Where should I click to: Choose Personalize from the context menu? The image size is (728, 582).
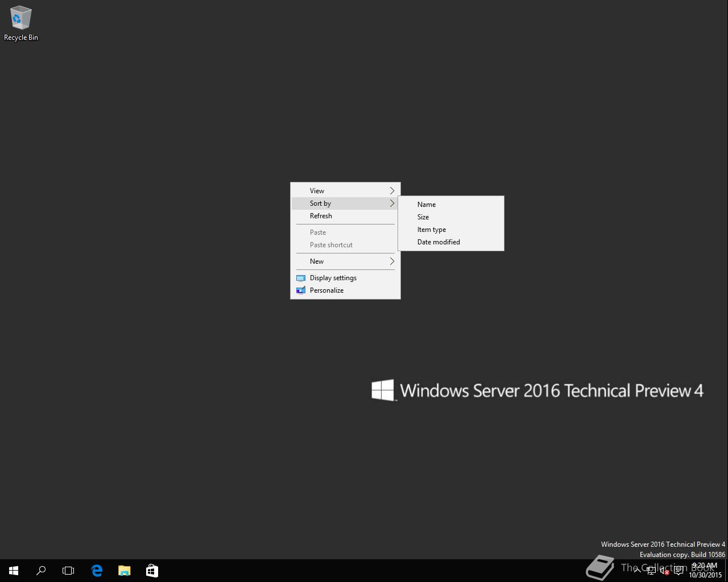point(345,290)
